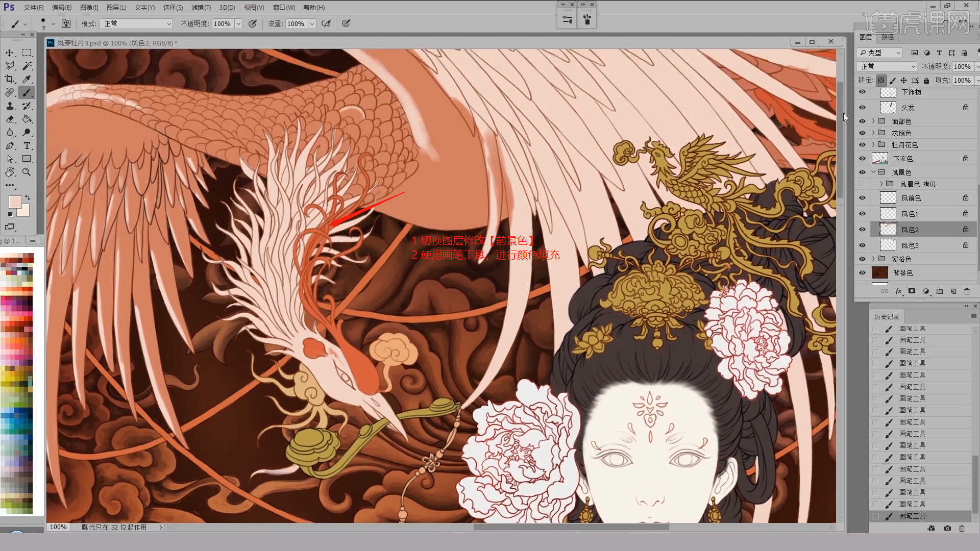Open the 文件(F) menu

click(34, 8)
